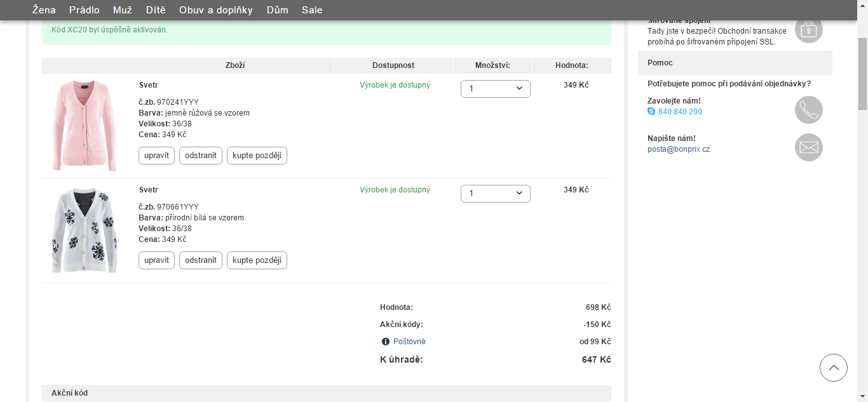Click odstranit for sweater 970241YYY
This screenshot has height=402, width=868.
click(201, 156)
